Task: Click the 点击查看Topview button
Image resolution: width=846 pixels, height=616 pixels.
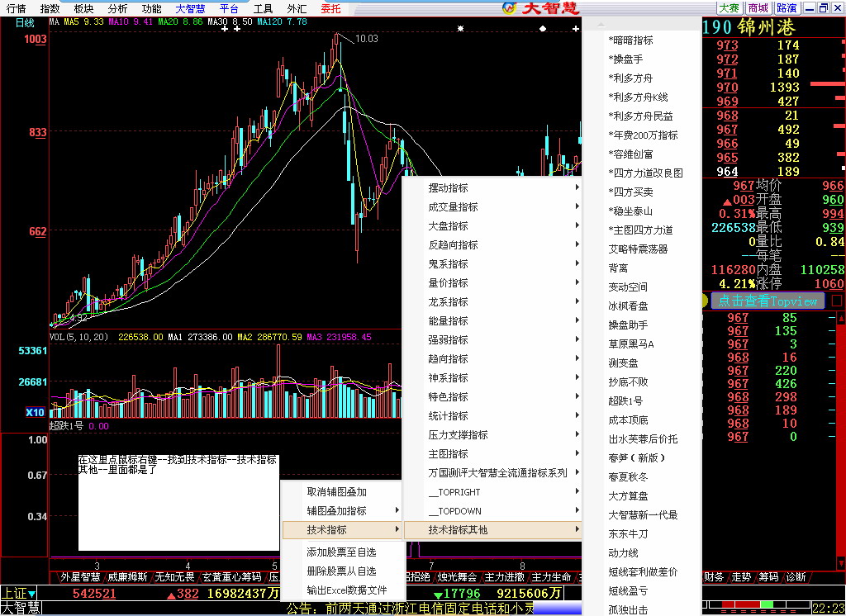Action: tap(768, 301)
